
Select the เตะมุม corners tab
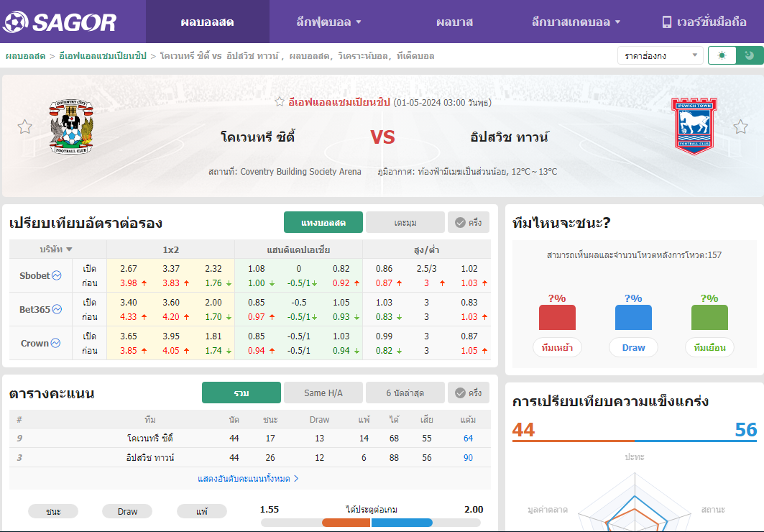(405, 223)
